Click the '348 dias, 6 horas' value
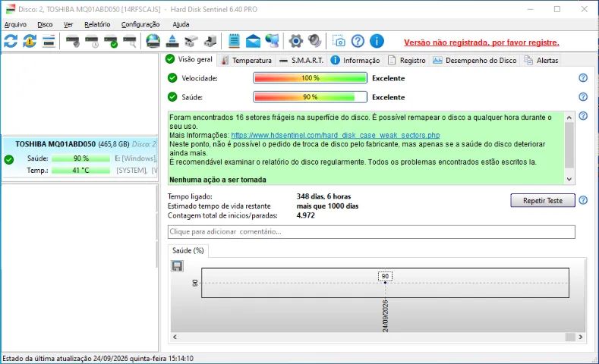The height and width of the screenshot is (364, 599). pos(323,196)
